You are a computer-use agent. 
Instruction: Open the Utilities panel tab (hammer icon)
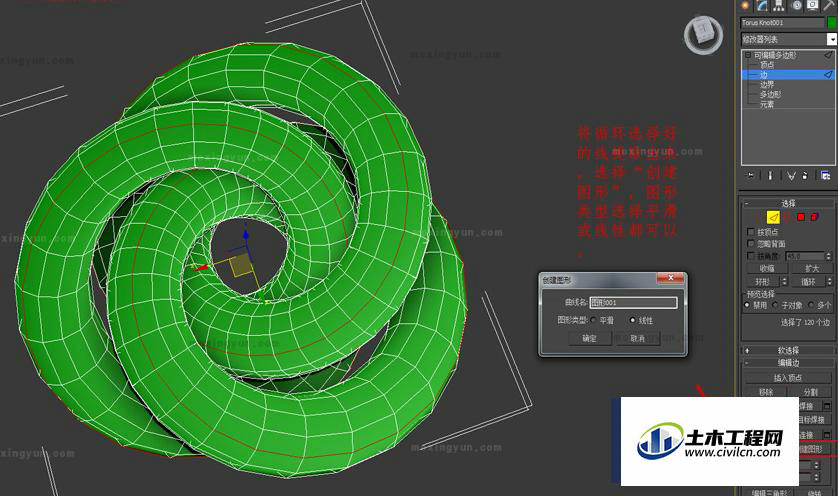pyautogui.click(x=829, y=5)
